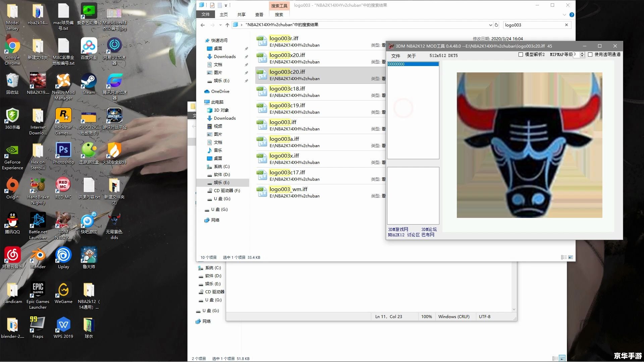Open Explorer help with the question mark

(x=572, y=15)
